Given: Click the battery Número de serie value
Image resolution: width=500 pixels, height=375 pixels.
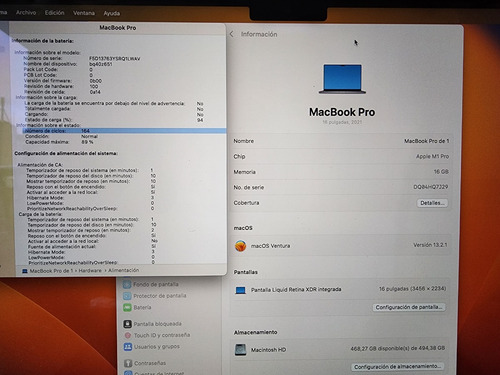Looking at the screenshot, I should (x=114, y=59).
